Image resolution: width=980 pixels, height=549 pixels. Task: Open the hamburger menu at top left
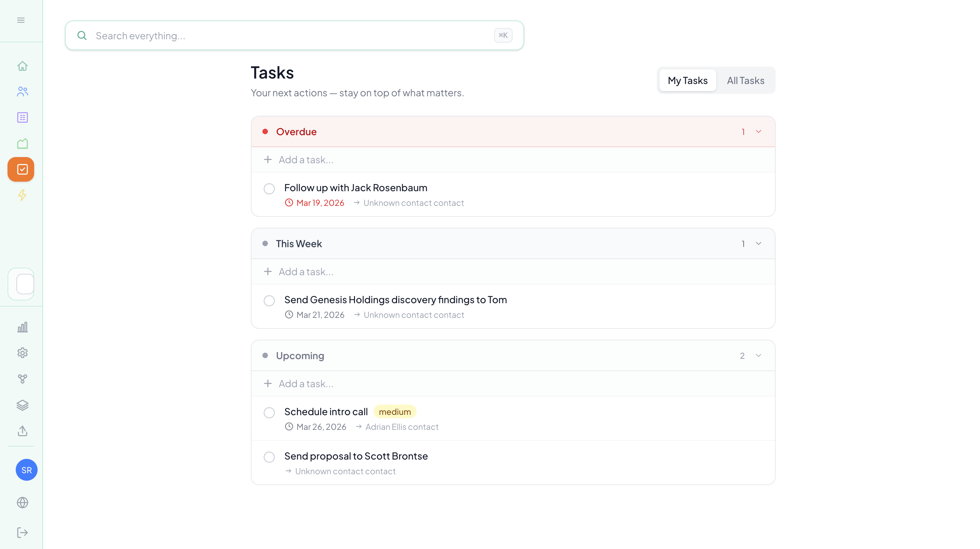[x=21, y=20]
